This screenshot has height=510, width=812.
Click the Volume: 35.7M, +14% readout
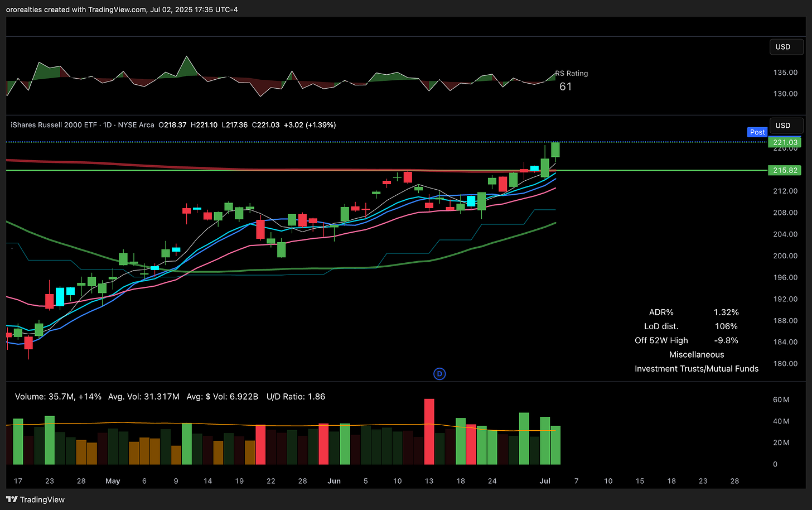click(x=58, y=397)
